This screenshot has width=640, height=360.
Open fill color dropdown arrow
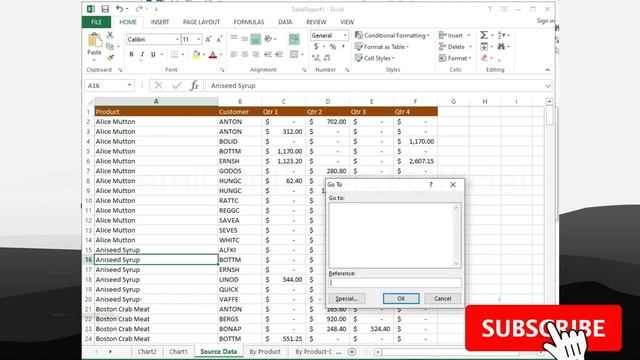pos(204,55)
